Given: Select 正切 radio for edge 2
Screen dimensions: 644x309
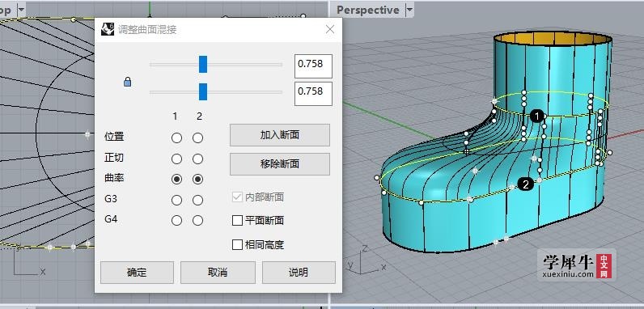Looking at the screenshot, I should point(198,159).
